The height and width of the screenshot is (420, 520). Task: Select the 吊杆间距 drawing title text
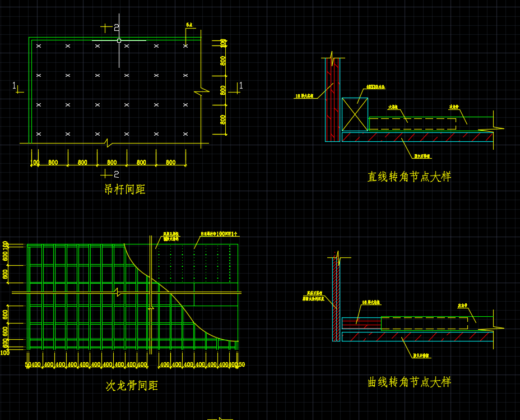pos(125,190)
